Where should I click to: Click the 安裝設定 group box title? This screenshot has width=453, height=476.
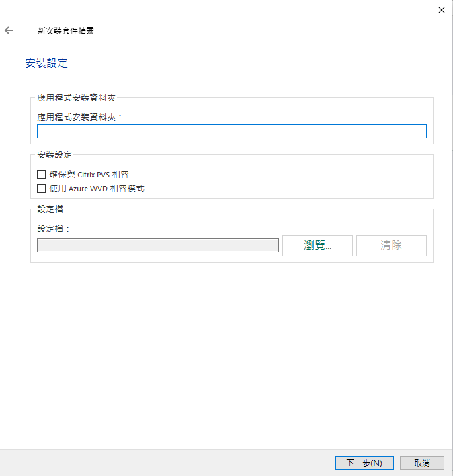tap(54, 155)
